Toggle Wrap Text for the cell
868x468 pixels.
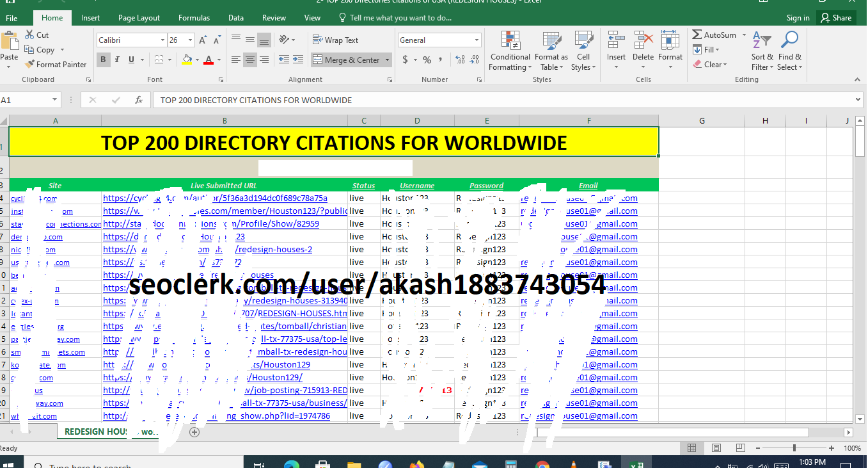[335, 40]
